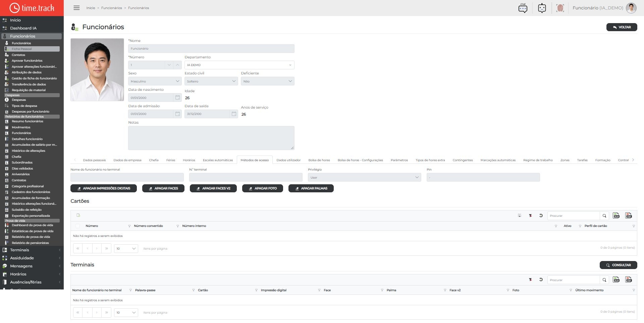The width and height of the screenshot is (644, 323).
Task: Open the Deficiente dropdown
Action: (268, 81)
